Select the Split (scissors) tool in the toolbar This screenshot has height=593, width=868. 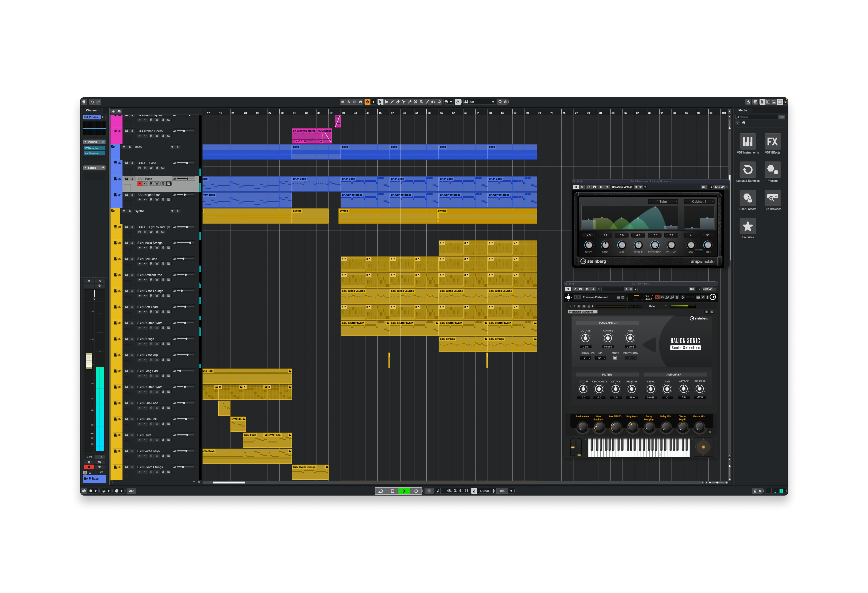pyautogui.click(x=404, y=102)
